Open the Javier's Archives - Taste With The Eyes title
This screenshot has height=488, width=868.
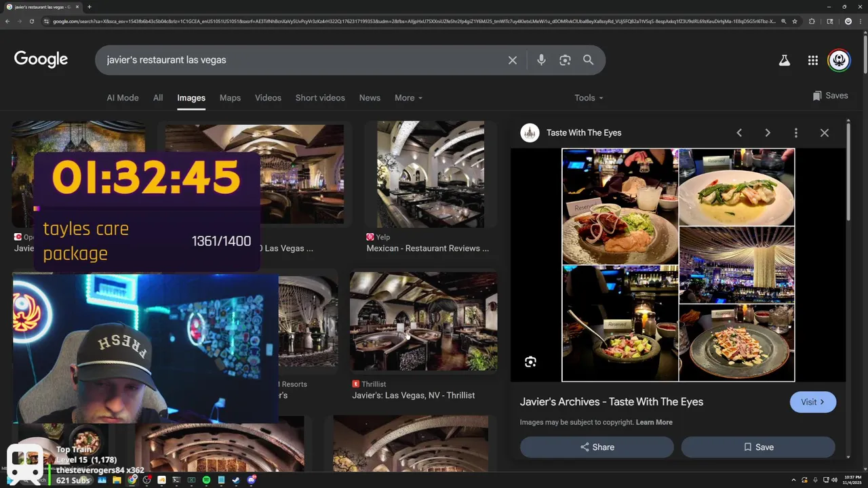pyautogui.click(x=612, y=402)
